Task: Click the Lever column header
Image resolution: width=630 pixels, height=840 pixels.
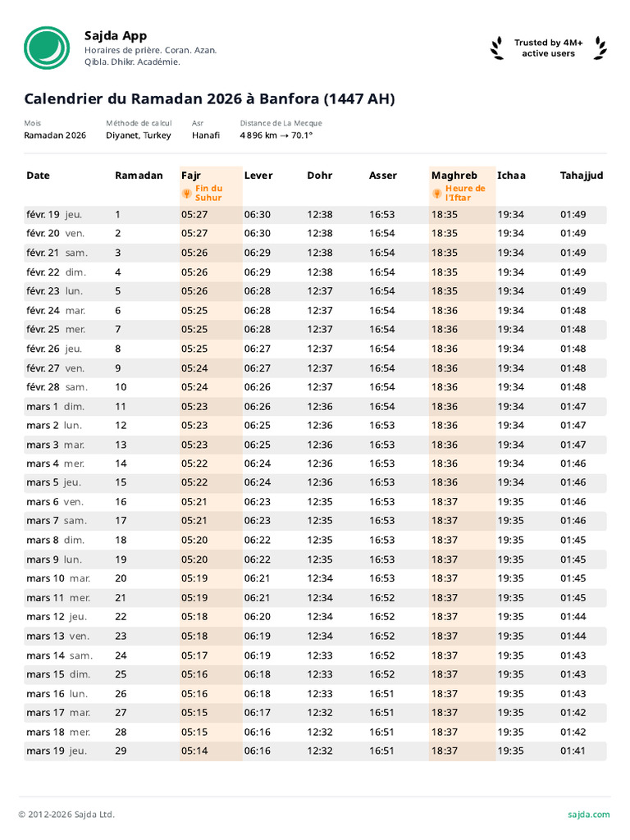Action: click(x=258, y=176)
